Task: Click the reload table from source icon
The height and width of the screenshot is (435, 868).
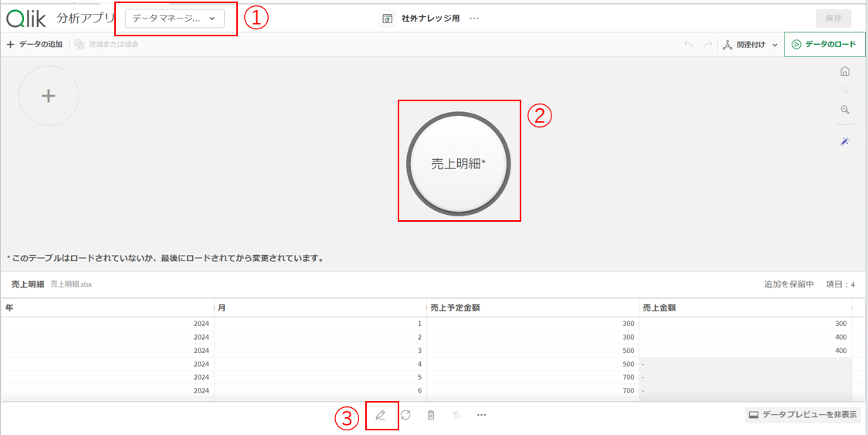Action: coord(405,415)
